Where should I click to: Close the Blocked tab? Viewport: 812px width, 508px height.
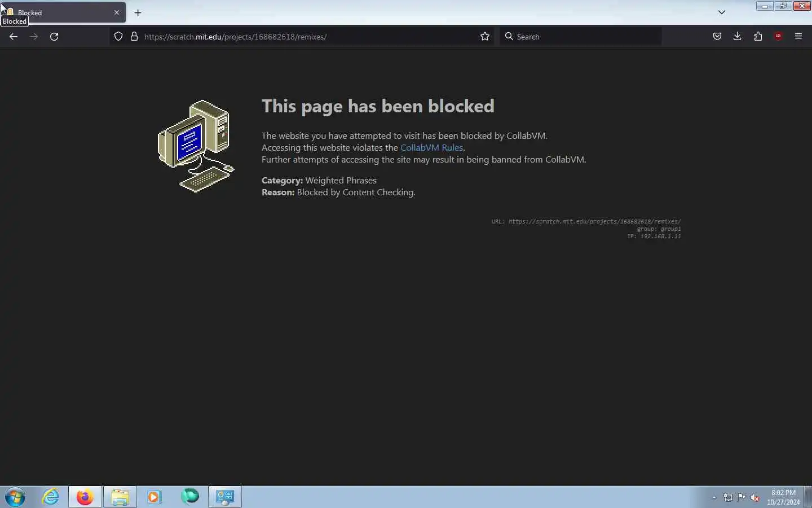point(117,12)
